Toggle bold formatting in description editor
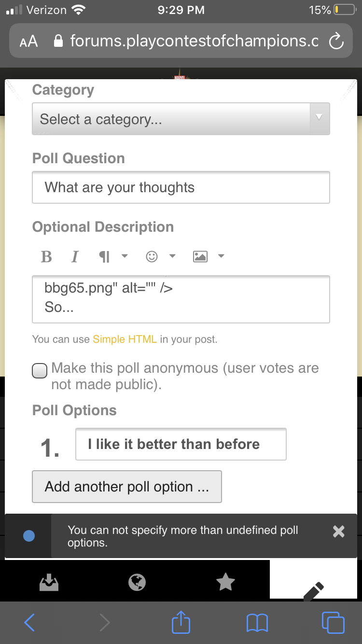 [x=46, y=256]
